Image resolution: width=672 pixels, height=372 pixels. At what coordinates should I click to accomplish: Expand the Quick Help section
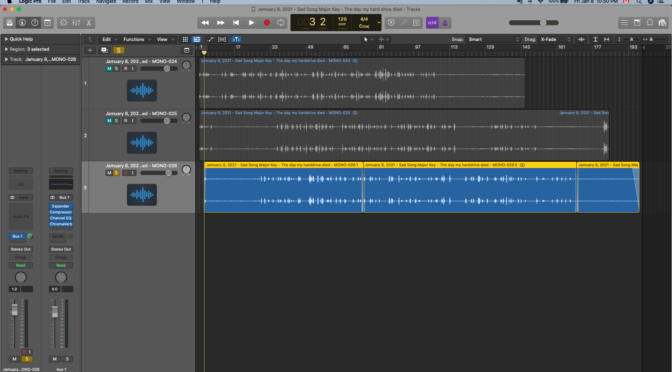(x=6, y=39)
